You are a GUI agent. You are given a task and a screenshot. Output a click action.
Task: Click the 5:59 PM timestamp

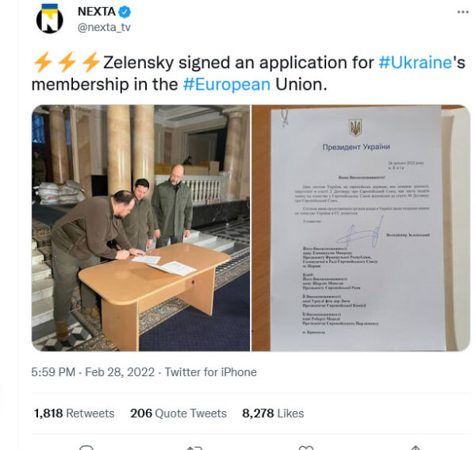point(53,372)
